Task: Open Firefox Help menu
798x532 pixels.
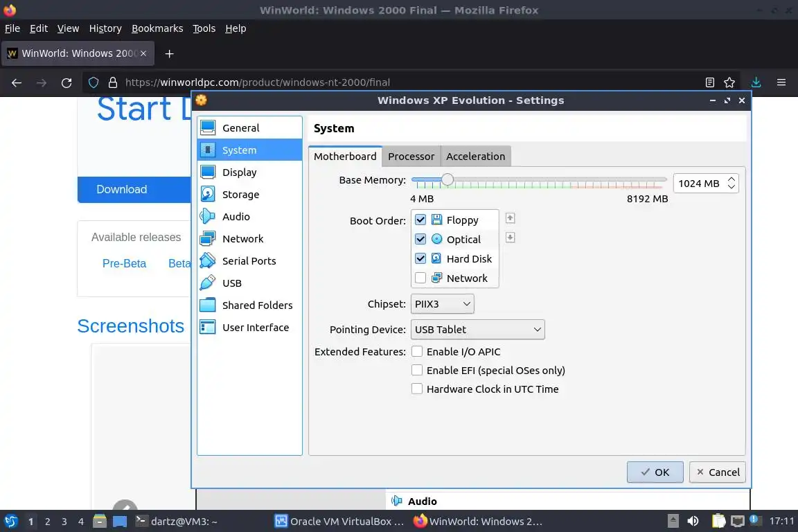Action: coord(236,28)
